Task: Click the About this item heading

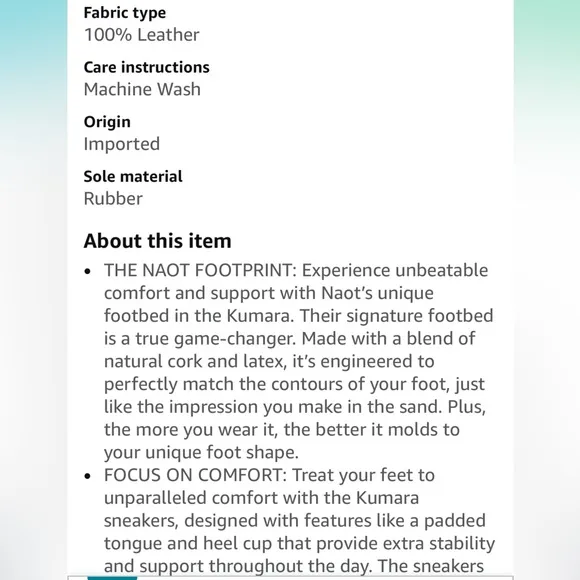Action: click(x=157, y=241)
